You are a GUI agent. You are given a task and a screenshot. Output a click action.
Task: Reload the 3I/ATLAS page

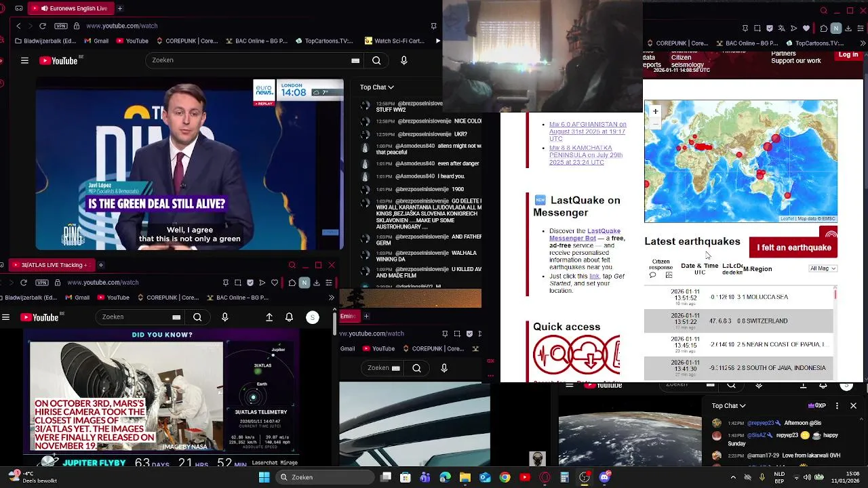click(24, 282)
